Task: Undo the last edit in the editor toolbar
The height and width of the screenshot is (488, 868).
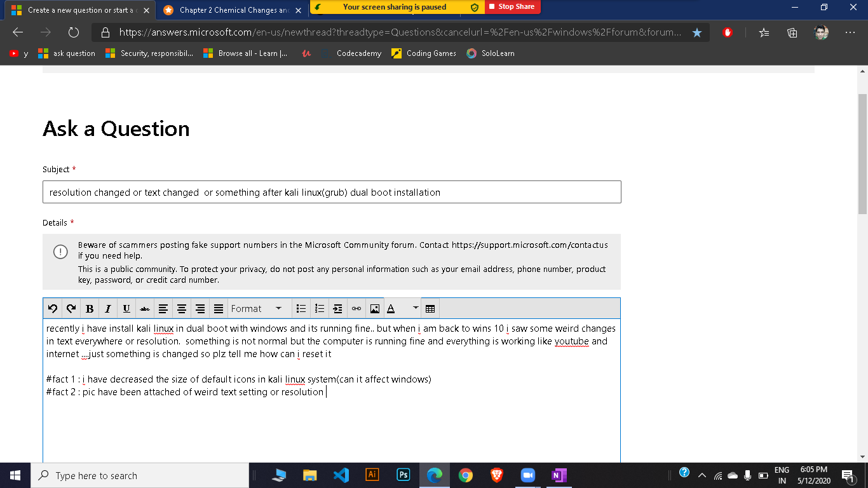Action: (x=53, y=309)
